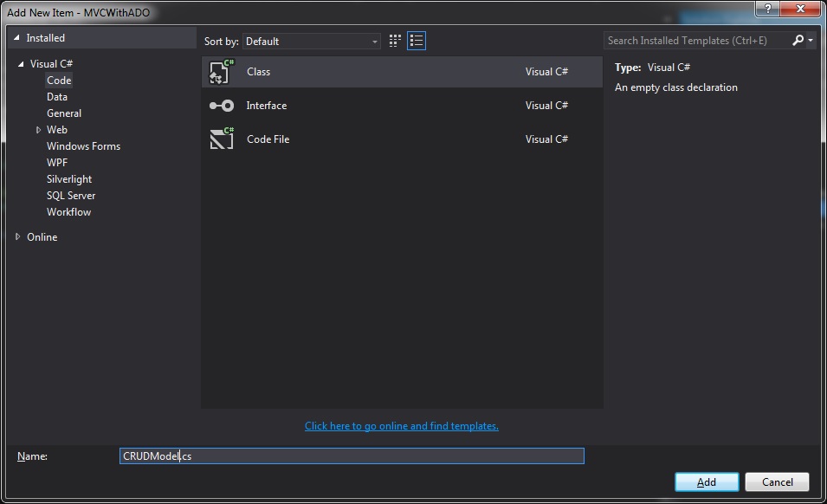Select the Code File template icon
827x504 pixels.
click(x=222, y=139)
